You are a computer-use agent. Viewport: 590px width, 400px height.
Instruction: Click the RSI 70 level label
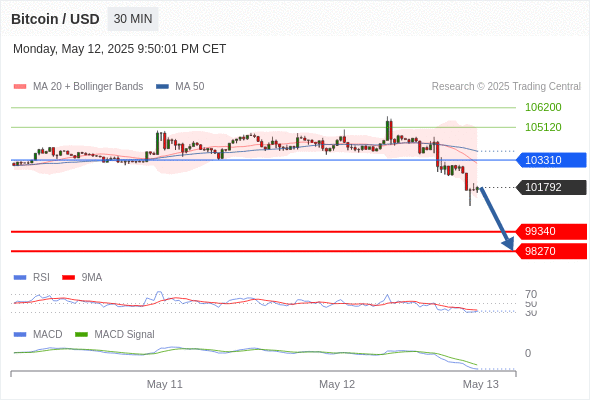click(x=531, y=294)
